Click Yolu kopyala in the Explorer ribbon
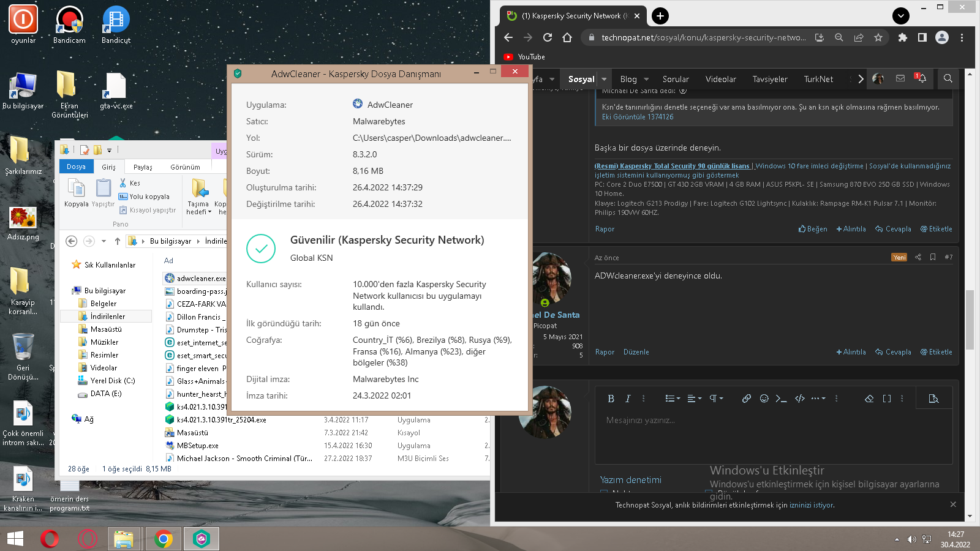 (144, 197)
